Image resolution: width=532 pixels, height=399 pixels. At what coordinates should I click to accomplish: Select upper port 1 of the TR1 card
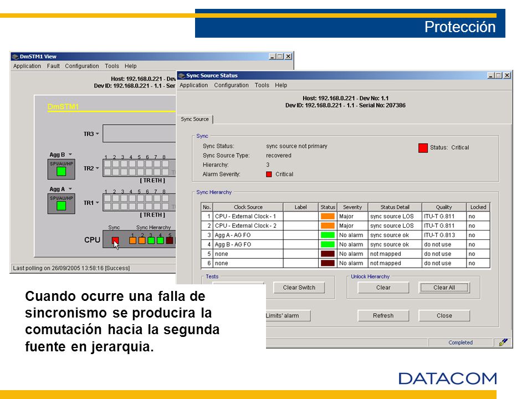[108, 198]
